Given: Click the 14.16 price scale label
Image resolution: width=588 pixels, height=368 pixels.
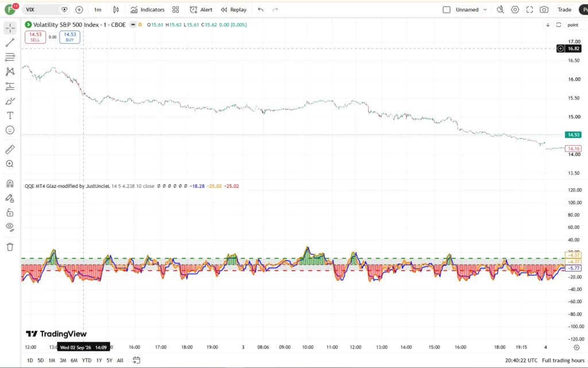Looking at the screenshot, I should click(x=574, y=148).
